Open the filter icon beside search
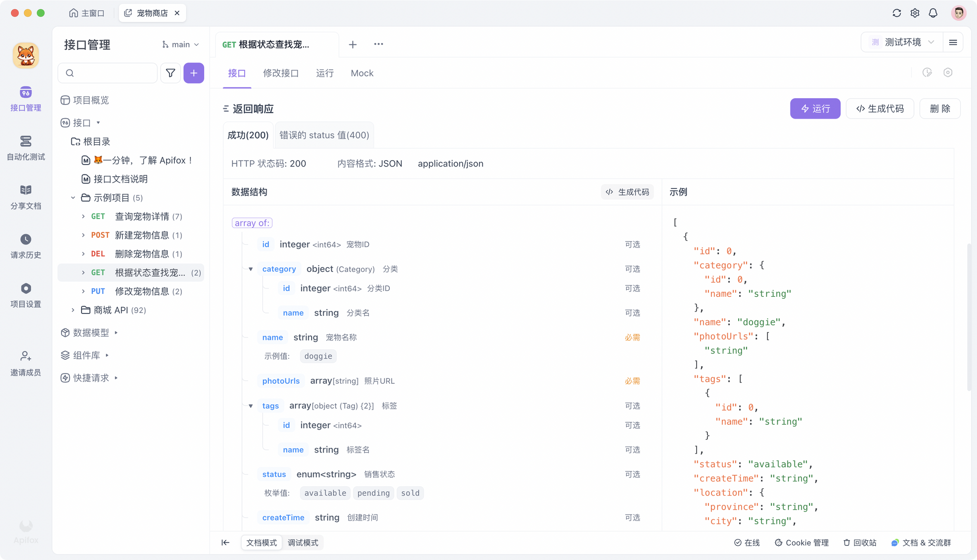The image size is (977, 560). (x=170, y=73)
